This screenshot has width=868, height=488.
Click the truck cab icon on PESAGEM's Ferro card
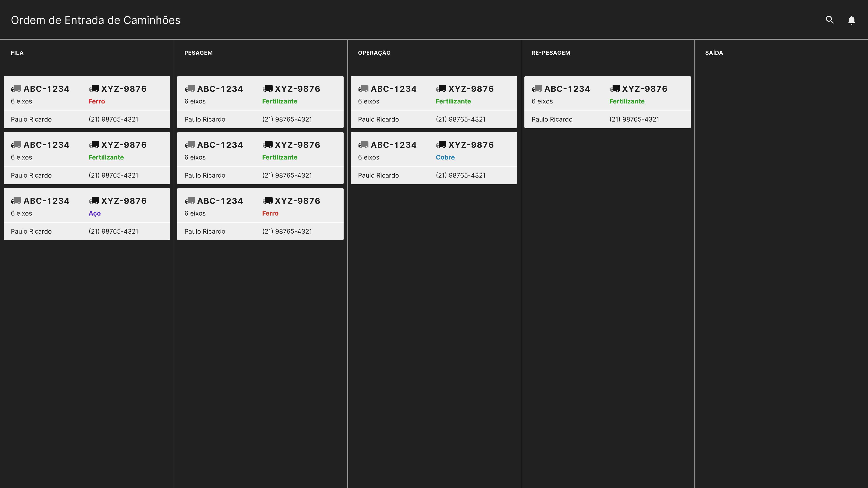[190, 201]
